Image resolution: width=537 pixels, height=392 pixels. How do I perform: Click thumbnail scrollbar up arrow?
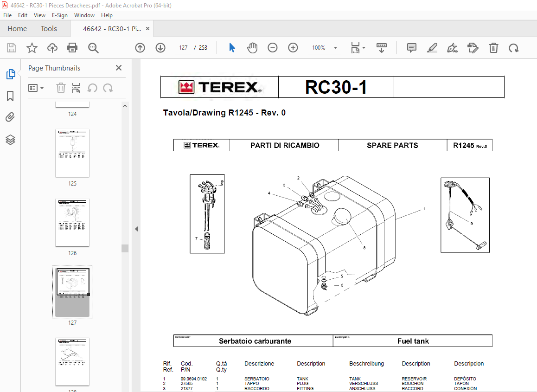[x=125, y=106]
